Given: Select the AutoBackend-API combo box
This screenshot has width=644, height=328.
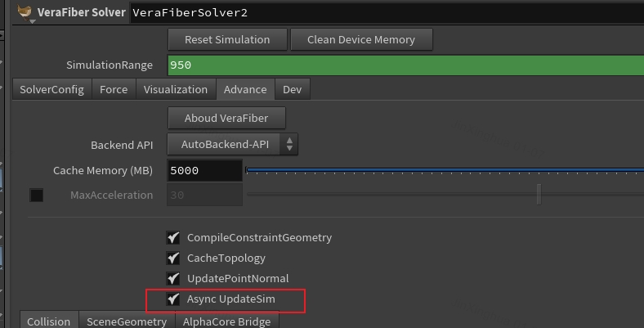Looking at the screenshot, I should click(232, 144).
